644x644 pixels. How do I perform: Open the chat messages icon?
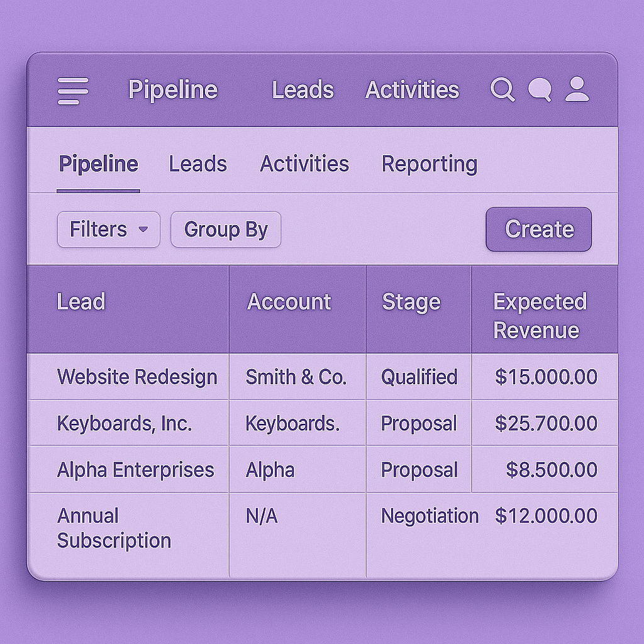(539, 89)
